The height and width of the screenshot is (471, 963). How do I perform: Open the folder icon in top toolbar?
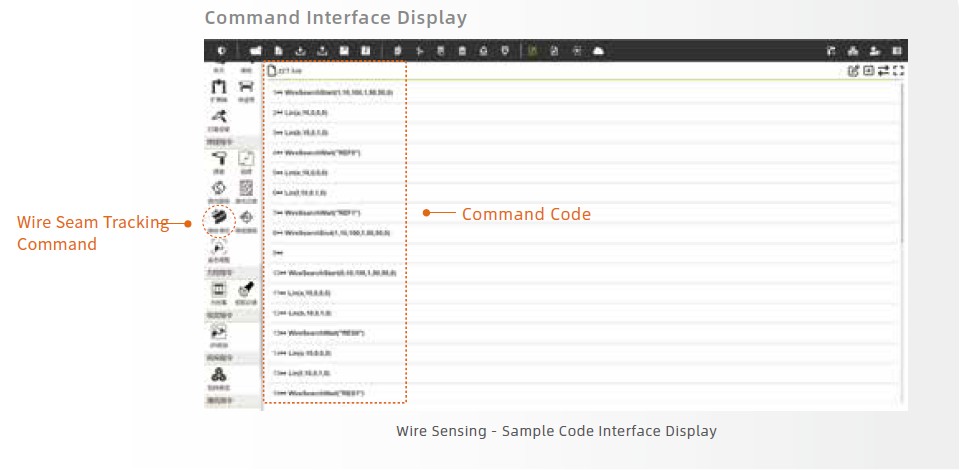coord(255,50)
